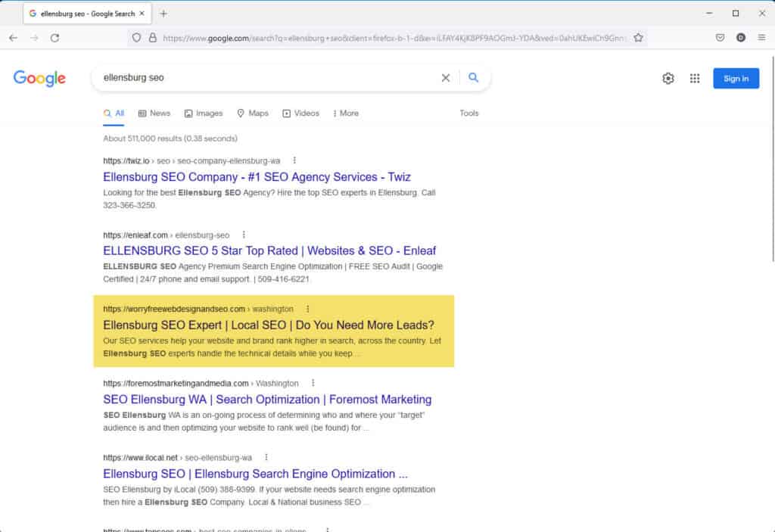Click the blue Sign in button
This screenshot has height=532, width=775.
pyautogui.click(x=736, y=78)
